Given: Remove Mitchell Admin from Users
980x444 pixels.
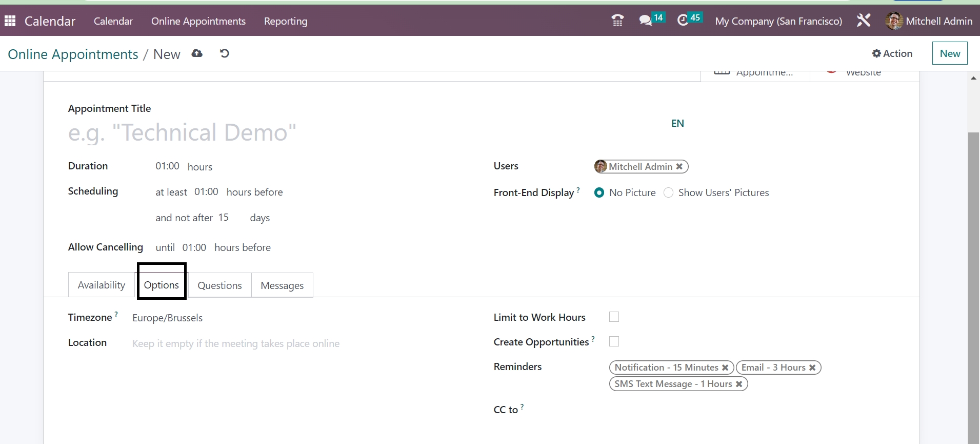Looking at the screenshot, I should tap(679, 167).
